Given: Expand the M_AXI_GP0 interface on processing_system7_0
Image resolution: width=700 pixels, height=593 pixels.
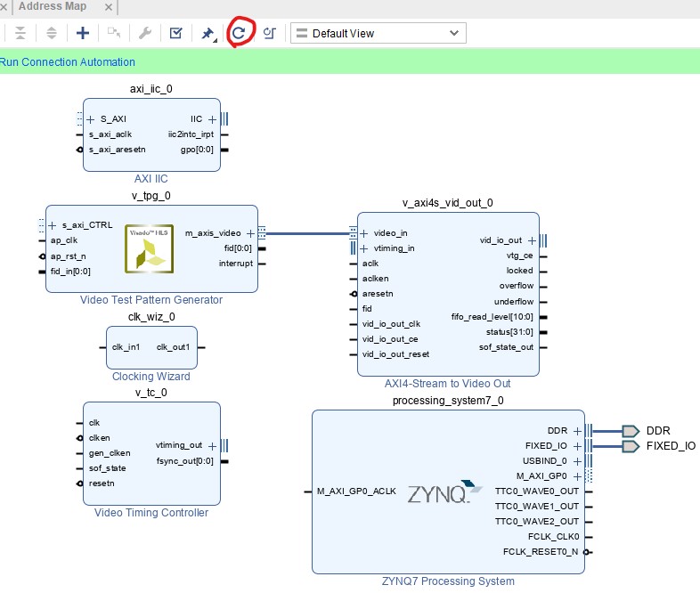Looking at the screenshot, I should (x=577, y=475).
